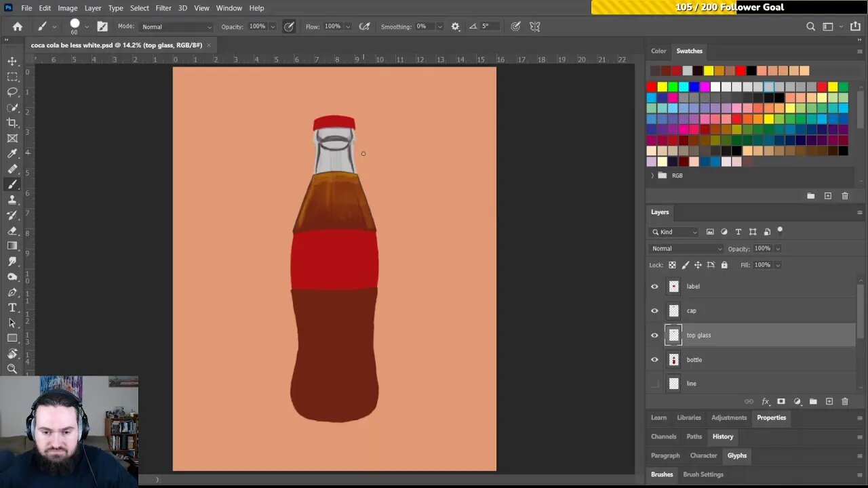
Task: Toggle lock all on layer
Action: pyautogui.click(x=724, y=265)
